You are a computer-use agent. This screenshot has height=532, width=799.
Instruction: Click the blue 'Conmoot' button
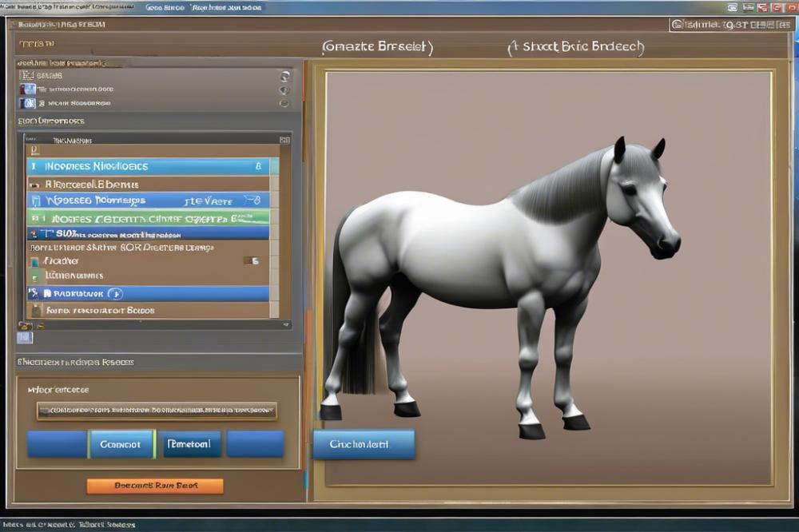(121, 444)
